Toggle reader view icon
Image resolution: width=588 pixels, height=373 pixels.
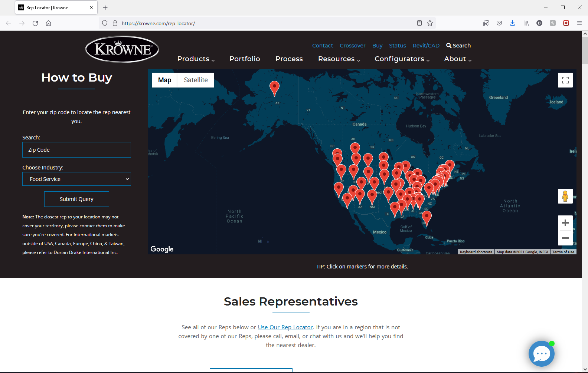[419, 23]
